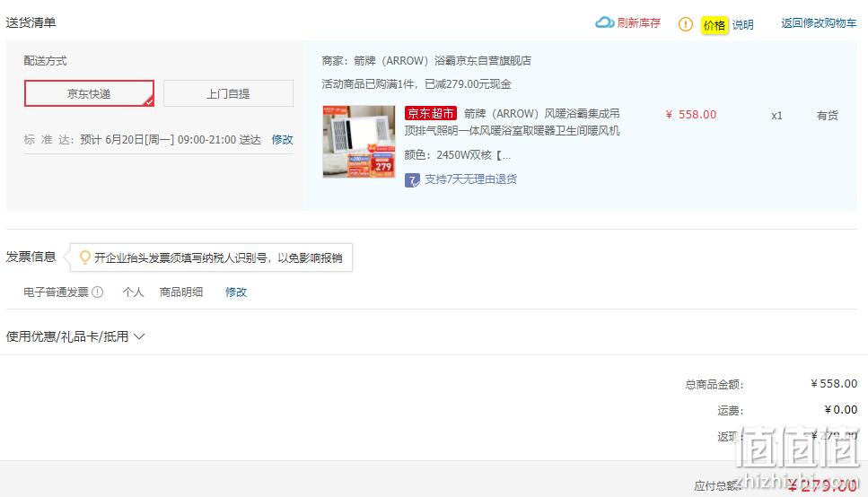Open the ARROW bathroom heater product thumbnail

click(x=359, y=142)
